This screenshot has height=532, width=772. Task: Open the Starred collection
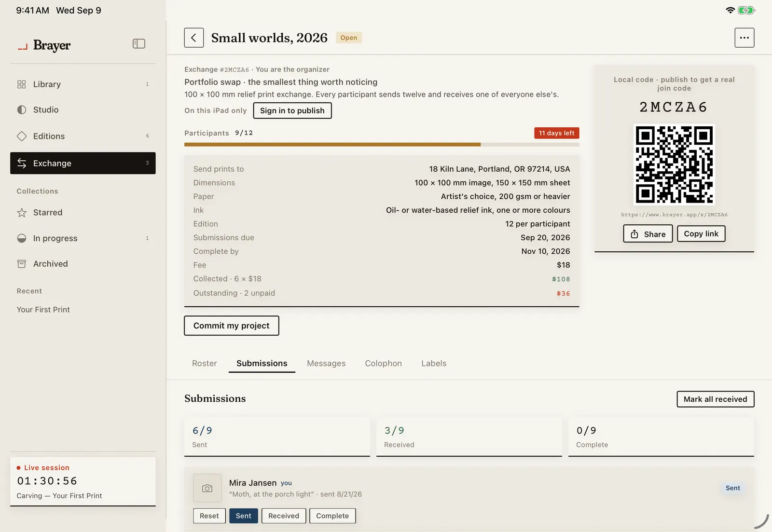click(83, 212)
